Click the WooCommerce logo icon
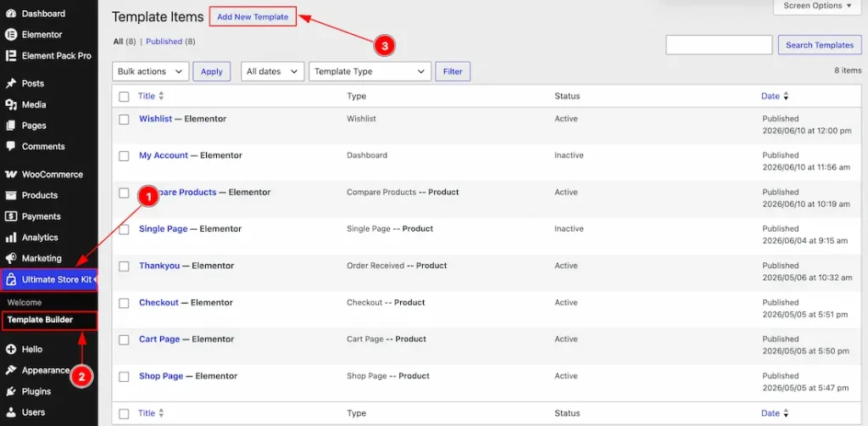The height and width of the screenshot is (426, 868). (x=10, y=175)
